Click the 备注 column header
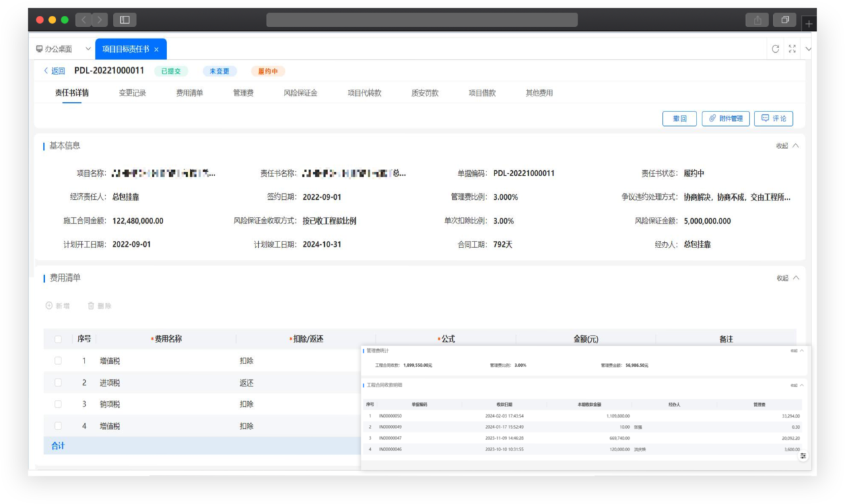Viewport: 845px width, 504px height. 726,339
